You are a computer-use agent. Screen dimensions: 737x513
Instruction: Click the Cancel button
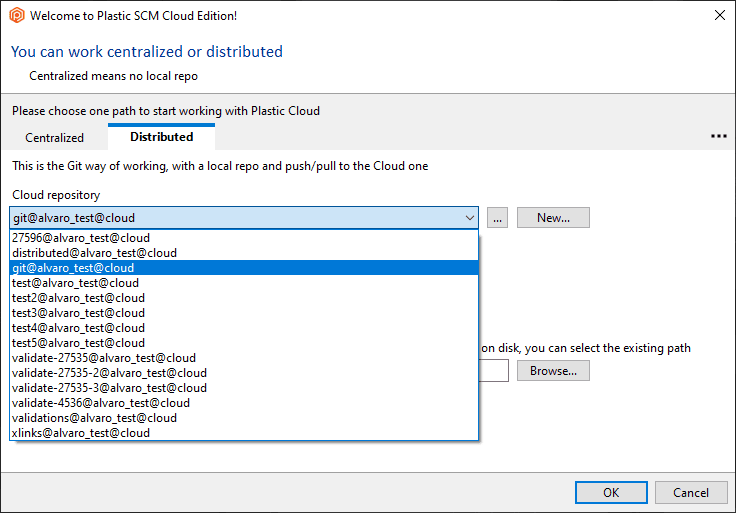point(691,492)
